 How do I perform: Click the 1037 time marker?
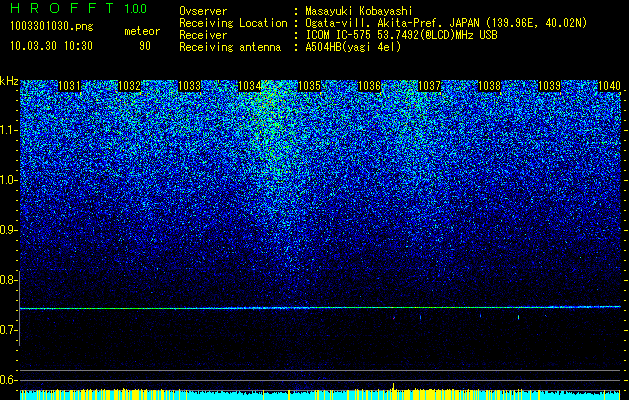click(429, 86)
